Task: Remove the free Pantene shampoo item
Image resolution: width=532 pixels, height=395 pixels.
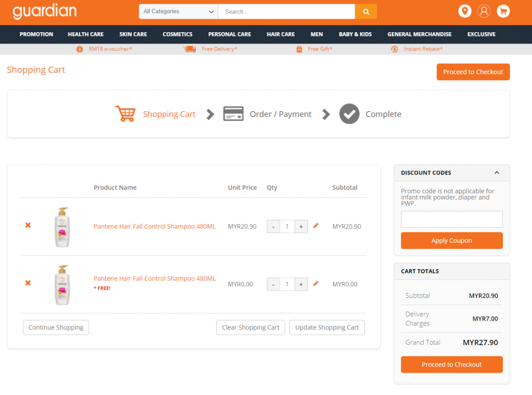Action: tap(28, 283)
